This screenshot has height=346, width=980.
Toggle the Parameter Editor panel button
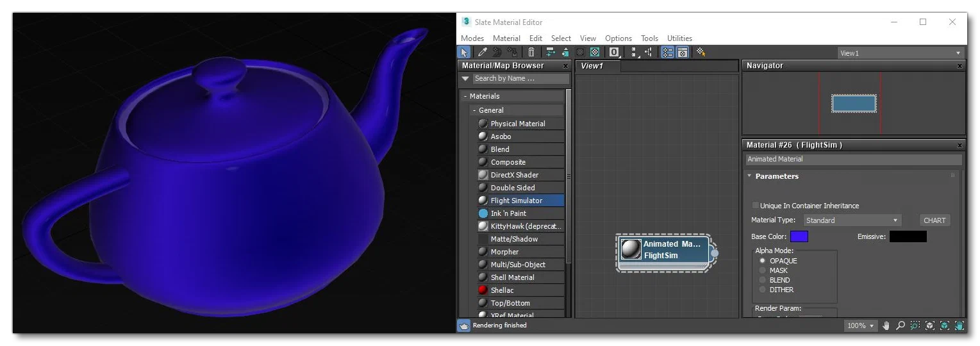coord(682,53)
